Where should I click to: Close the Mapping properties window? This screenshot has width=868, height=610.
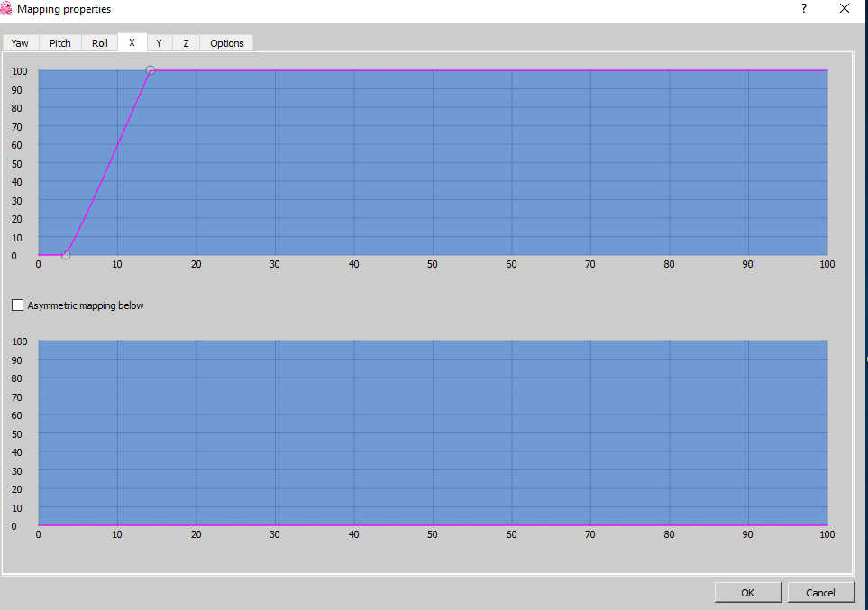[x=845, y=8]
